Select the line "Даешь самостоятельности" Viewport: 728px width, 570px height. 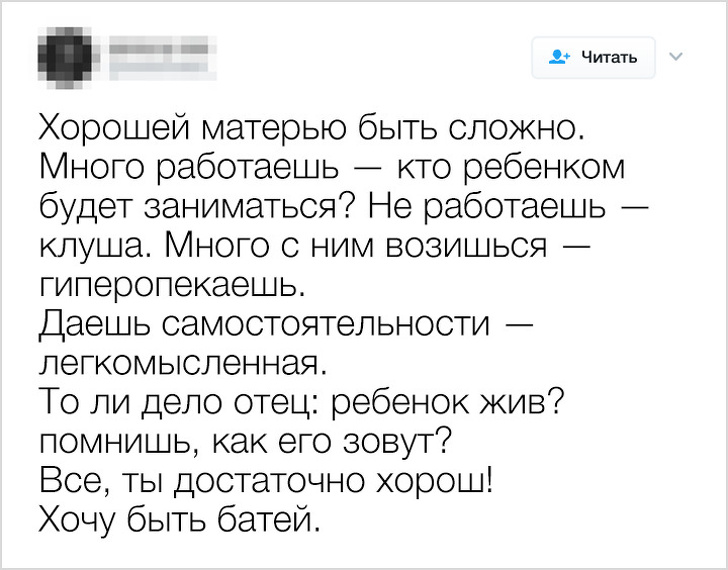[265, 325]
